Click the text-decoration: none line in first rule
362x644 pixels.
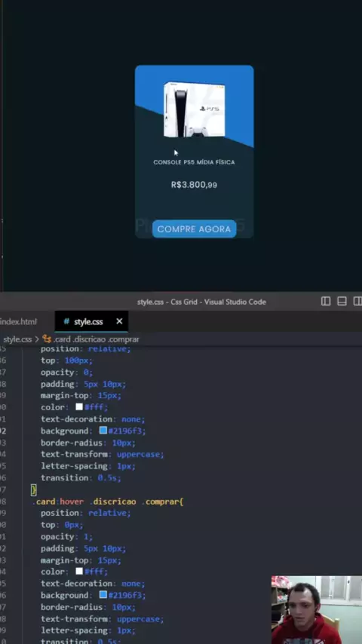click(93, 419)
